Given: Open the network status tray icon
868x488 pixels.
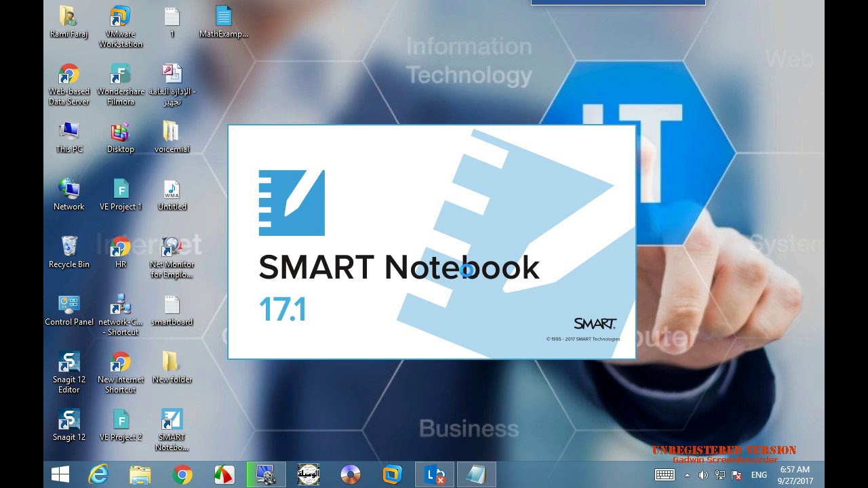Looking at the screenshot, I should (720, 475).
